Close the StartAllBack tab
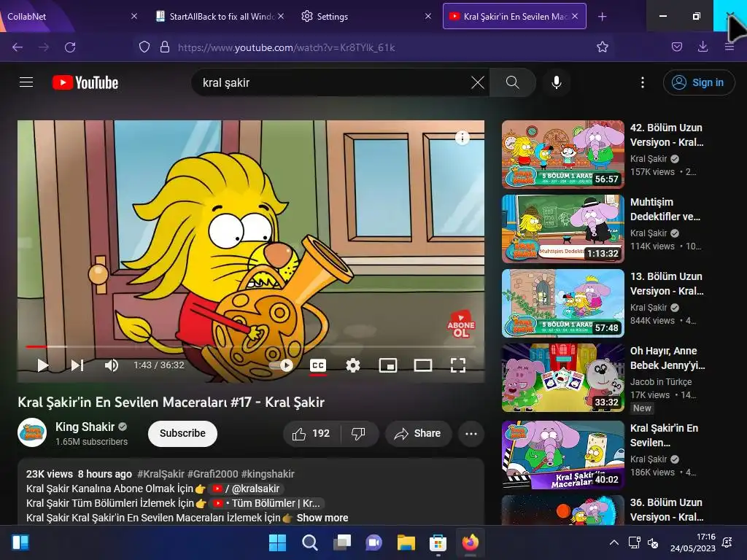Image resolution: width=747 pixels, height=560 pixels. [x=281, y=16]
